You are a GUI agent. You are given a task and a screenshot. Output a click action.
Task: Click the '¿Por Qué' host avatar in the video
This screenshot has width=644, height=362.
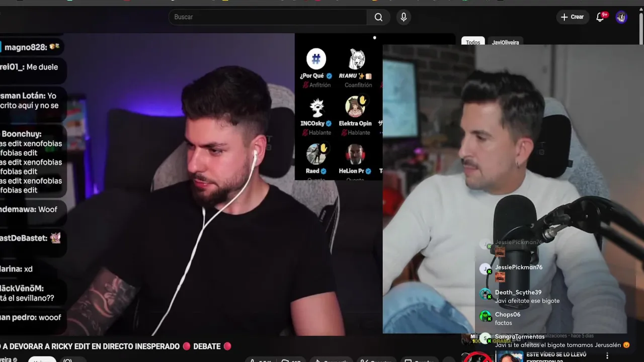click(316, 59)
